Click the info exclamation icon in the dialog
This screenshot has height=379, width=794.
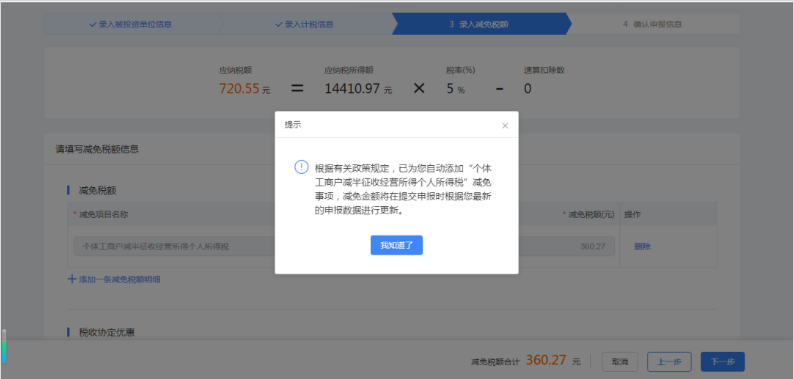coord(301,167)
